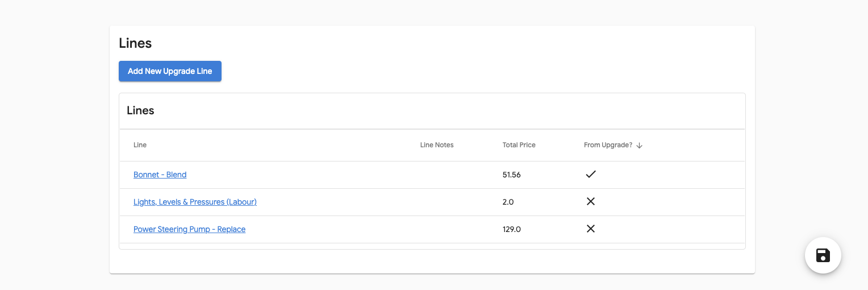Screen dimensions: 868x290
Task: Click the empty Line Notes cell for Bonnet - Blend
Action: [449, 175]
